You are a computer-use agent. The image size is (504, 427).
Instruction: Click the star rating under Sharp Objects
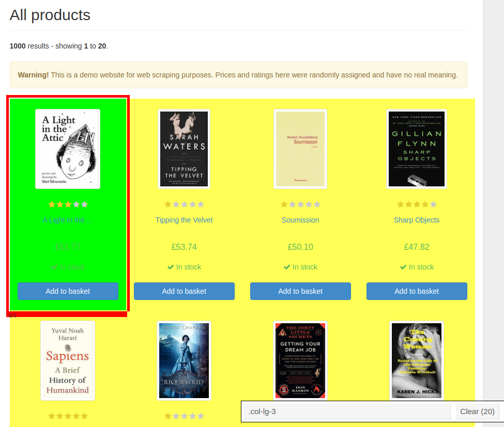pyautogui.click(x=417, y=204)
